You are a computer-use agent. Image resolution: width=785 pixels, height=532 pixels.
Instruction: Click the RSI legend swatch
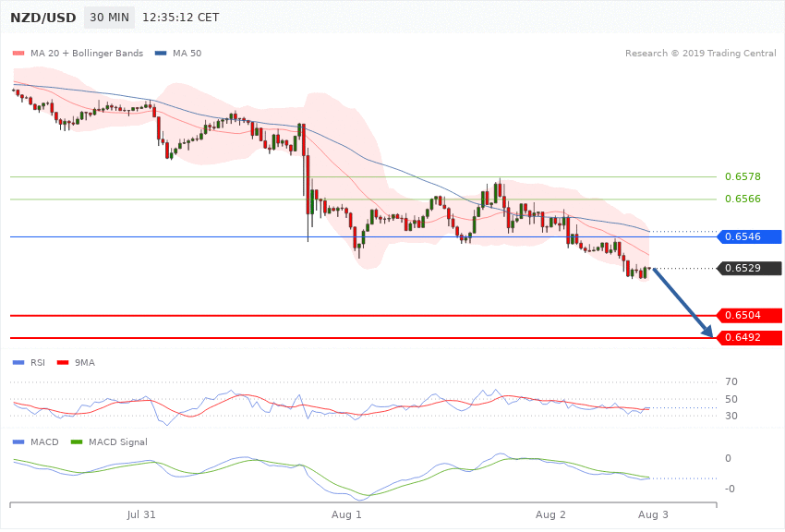(x=18, y=362)
